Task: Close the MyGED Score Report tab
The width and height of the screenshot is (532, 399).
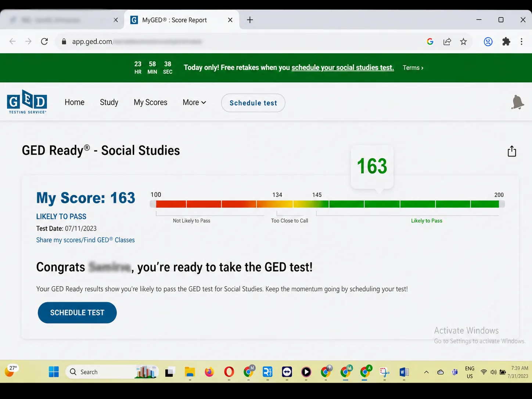Action: (x=230, y=20)
